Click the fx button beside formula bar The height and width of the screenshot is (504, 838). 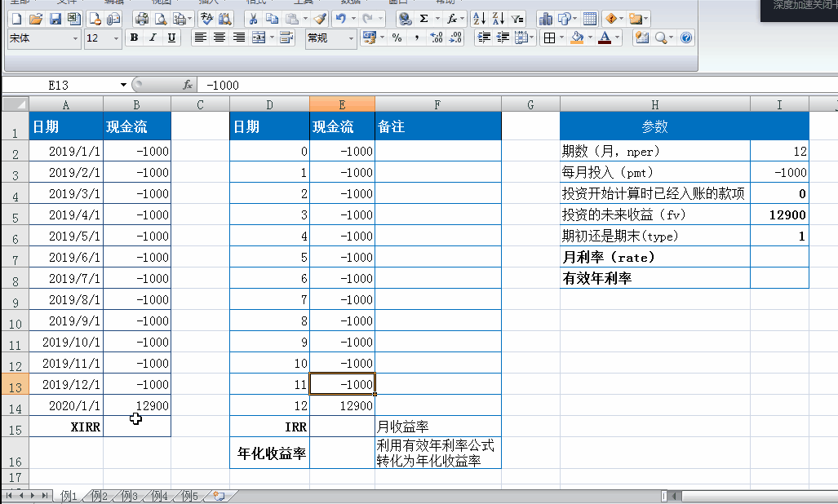pyautogui.click(x=187, y=85)
